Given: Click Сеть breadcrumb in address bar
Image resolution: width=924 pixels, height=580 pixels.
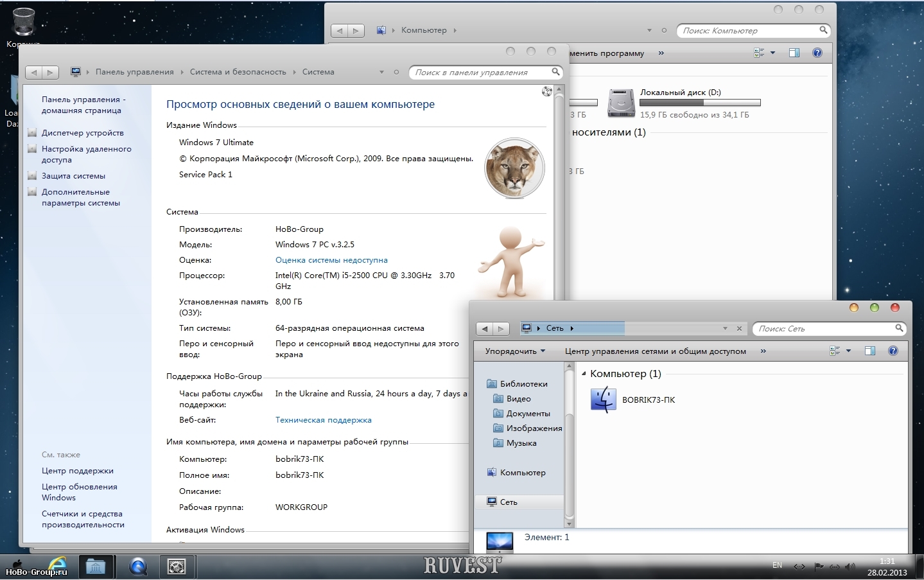Looking at the screenshot, I should [x=555, y=328].
